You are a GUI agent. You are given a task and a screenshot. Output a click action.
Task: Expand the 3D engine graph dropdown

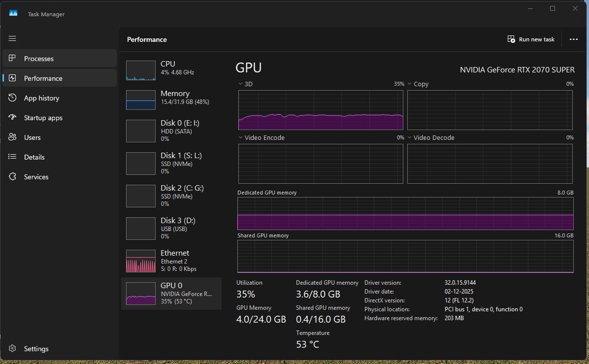click(x=240, y=84)
